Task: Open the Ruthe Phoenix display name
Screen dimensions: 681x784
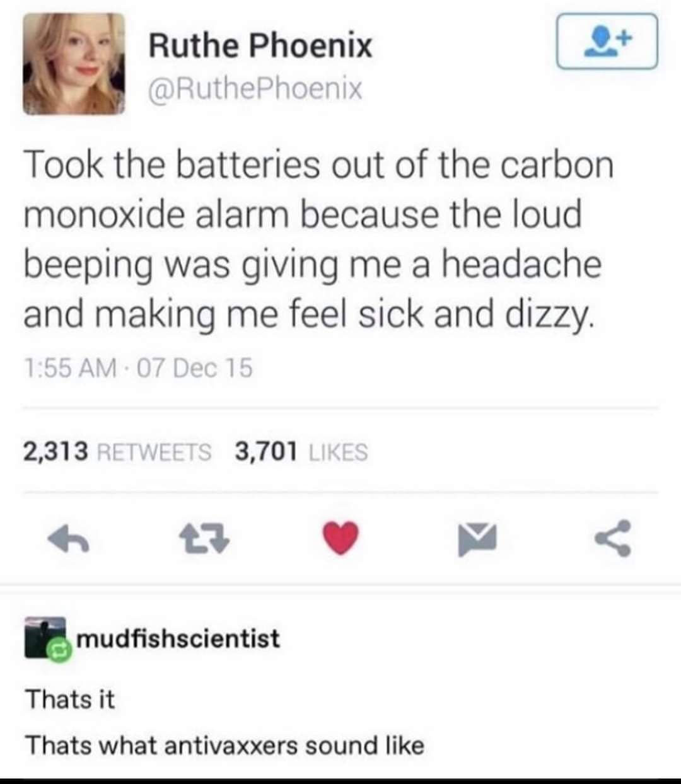Action: (x=260, y=45)
